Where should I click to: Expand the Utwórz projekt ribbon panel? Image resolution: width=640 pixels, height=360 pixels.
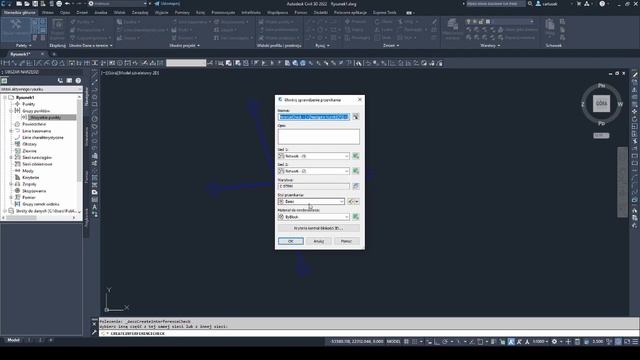point(184,46)
